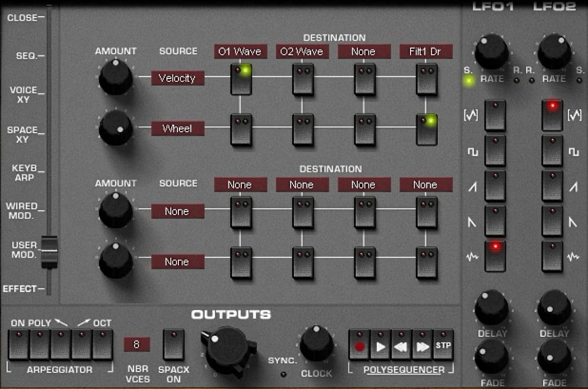Select the LFO1 square waveform button
588x389 pixels.
tap(495, 150)
